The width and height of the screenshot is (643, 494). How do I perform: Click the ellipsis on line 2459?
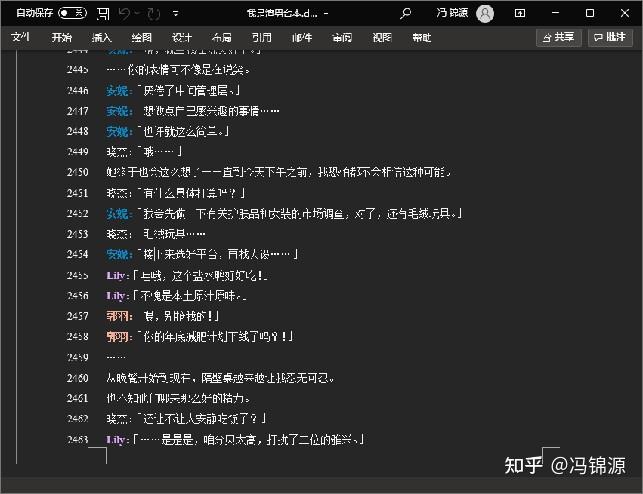116,357
